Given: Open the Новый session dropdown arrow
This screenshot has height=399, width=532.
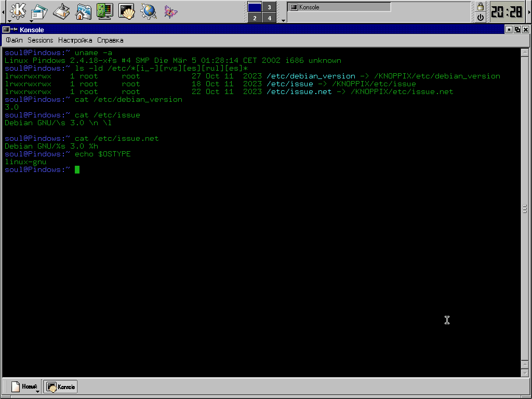Looking at the screenshot, I should (37, 391).
